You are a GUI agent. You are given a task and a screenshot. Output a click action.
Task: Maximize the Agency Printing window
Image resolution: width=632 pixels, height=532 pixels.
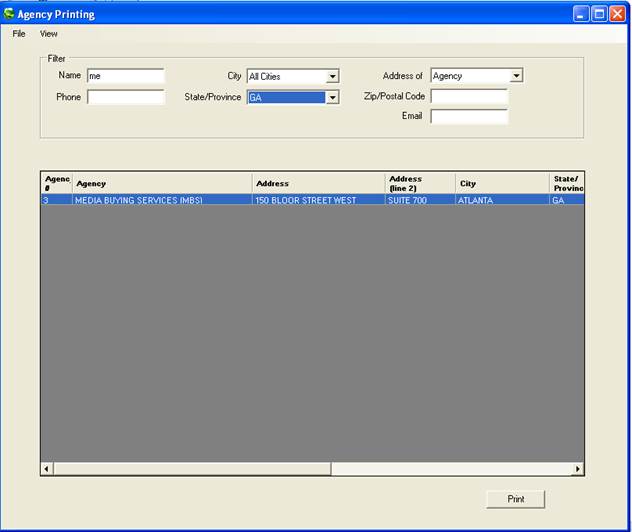[599, 14]
